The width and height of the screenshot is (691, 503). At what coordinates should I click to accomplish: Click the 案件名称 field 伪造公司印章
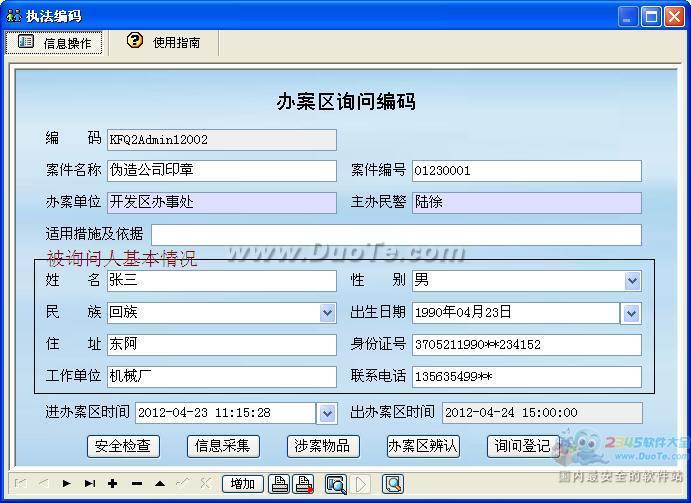click(x=222, y=171)
